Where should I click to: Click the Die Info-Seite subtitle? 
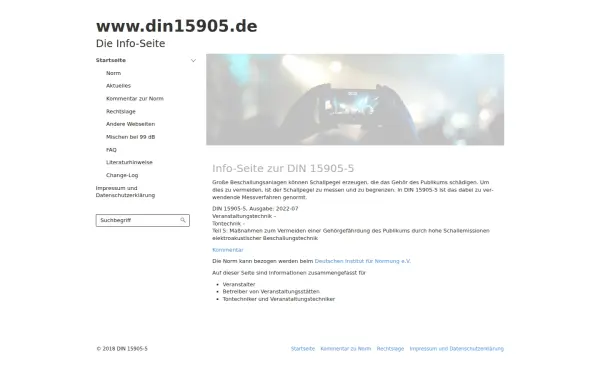130,44
